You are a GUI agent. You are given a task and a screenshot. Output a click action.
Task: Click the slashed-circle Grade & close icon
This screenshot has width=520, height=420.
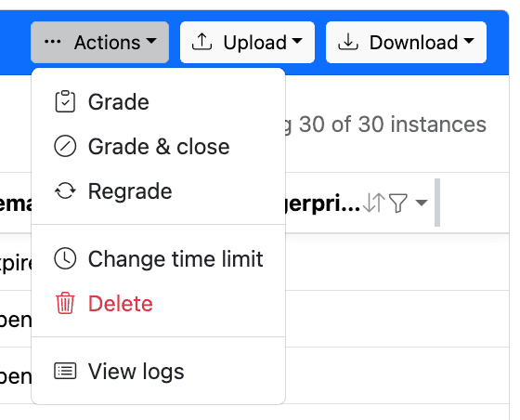click(65, 146)
